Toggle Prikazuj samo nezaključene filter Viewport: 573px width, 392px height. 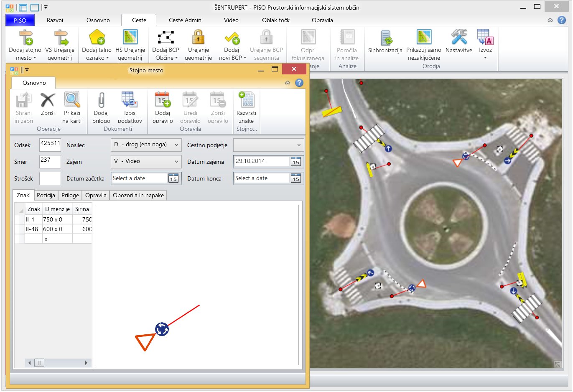423,38
